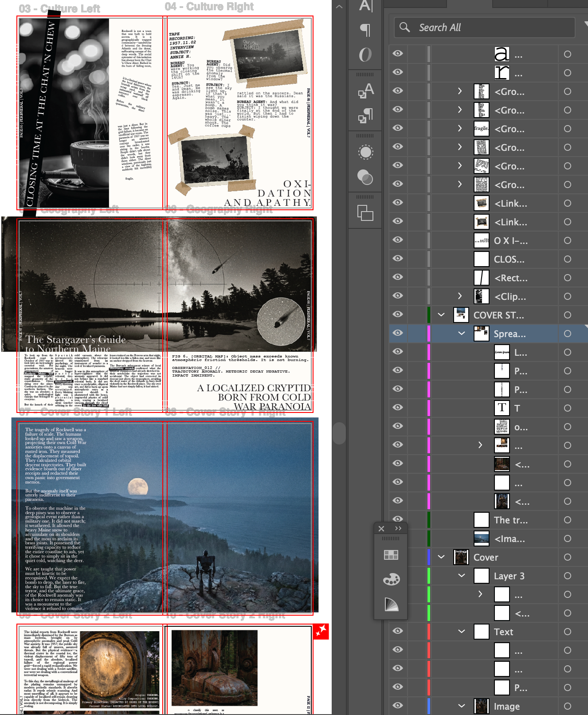Image resolution: width=588 pixels, height=715 pixels.
Task: Select 'The Stargazer's Guide' headline on canvas
Action: pos(76,340)
